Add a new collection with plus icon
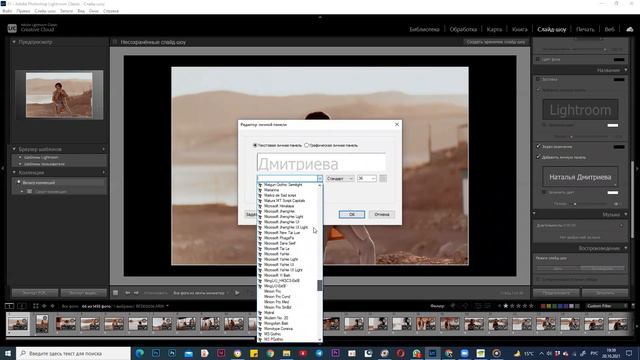640x360 pixels. (103, 173)
